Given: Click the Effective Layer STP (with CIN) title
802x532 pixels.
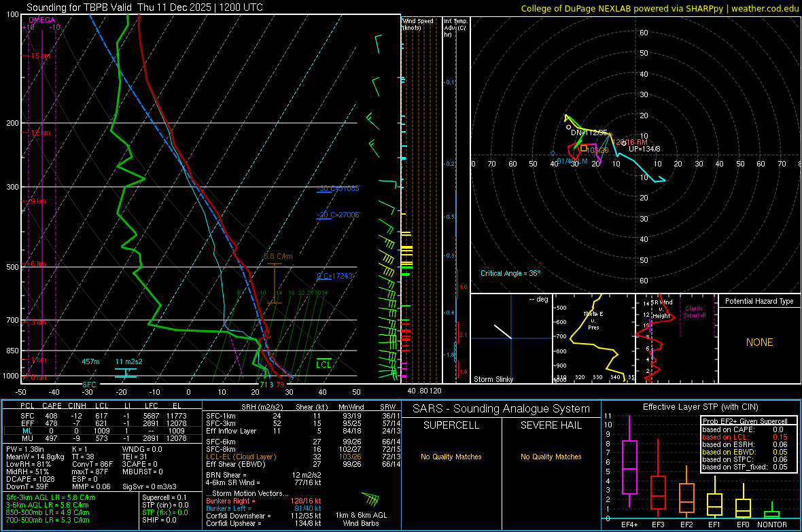Looking at the screenshot, I should (x=700, y=407).
